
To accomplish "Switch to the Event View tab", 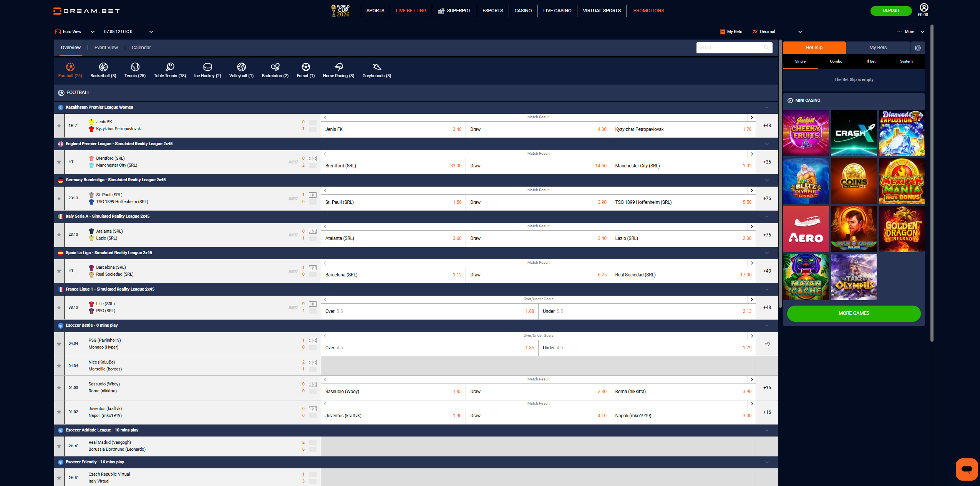I will pos(106,48).
